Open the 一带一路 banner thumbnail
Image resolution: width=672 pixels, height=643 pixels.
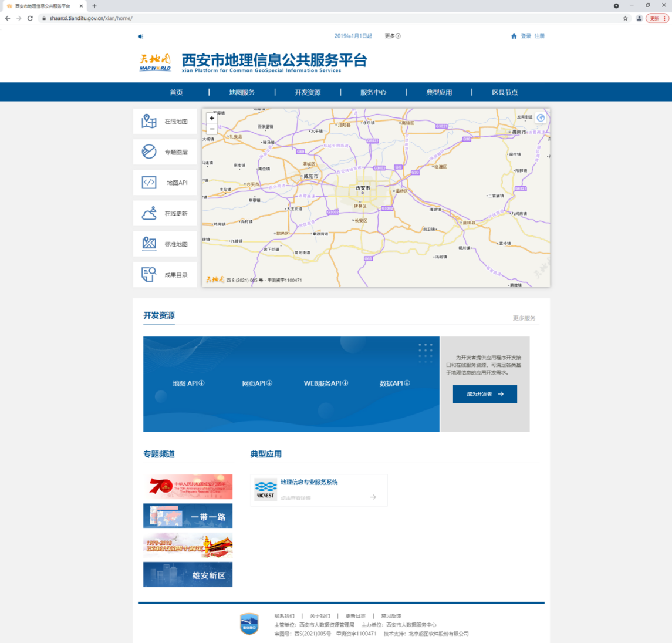click(x=188, y=516)
